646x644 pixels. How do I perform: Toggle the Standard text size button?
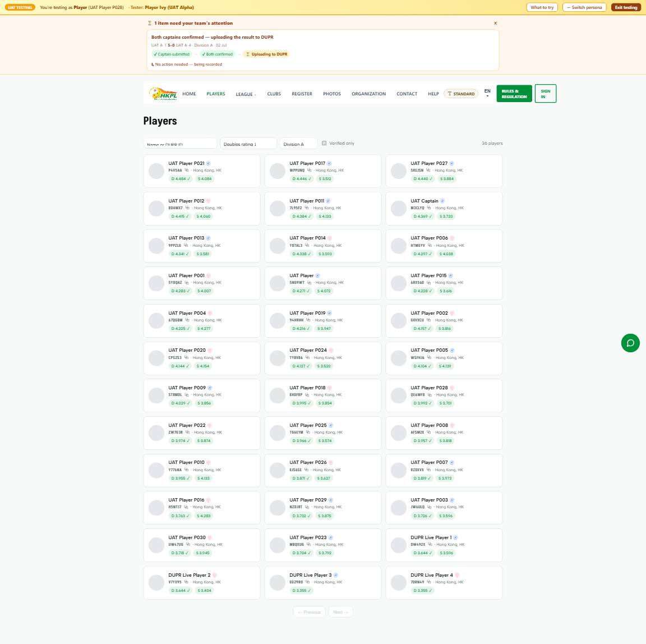(460, 94)
